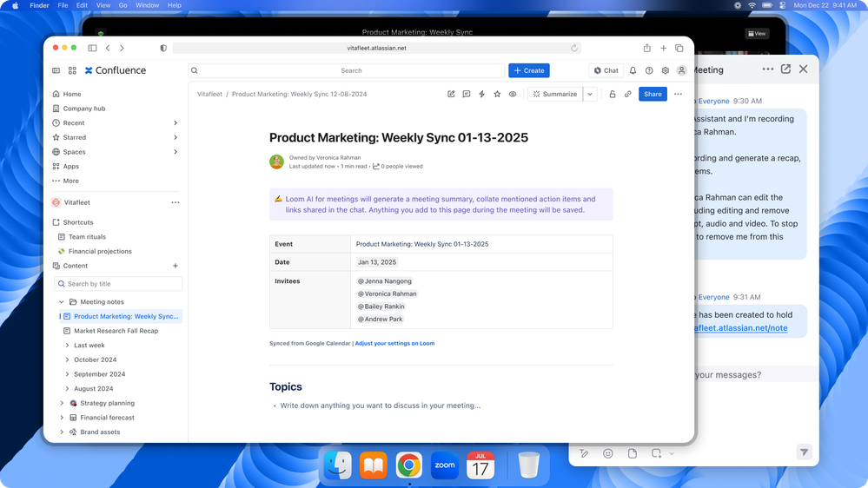Open Confluence settings gear

click(x=666, y=70)
